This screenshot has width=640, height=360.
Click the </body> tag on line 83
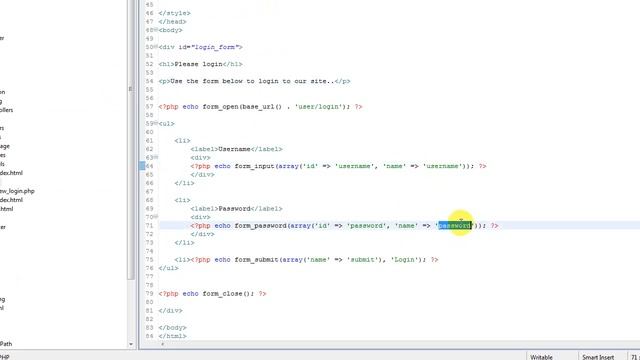172,327
